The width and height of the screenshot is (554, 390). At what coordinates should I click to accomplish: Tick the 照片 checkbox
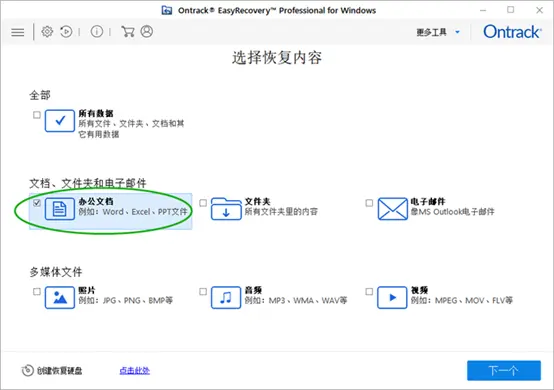37,291
